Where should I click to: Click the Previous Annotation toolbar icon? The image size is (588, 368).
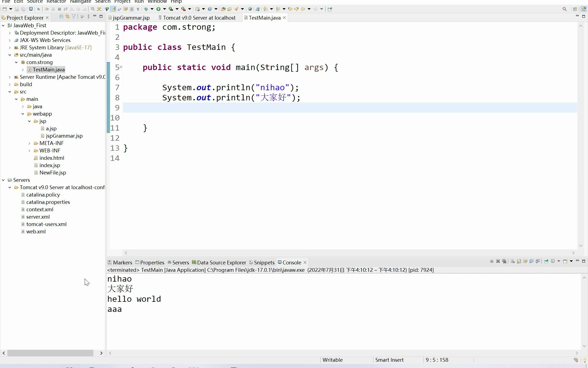click(277, 9)
